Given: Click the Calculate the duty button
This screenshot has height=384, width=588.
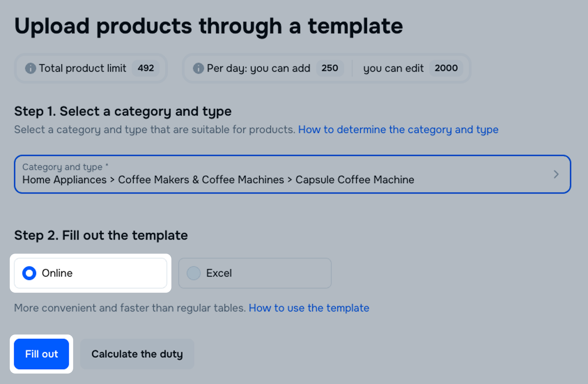Looking at the screenshot, I should click(137, 354).
